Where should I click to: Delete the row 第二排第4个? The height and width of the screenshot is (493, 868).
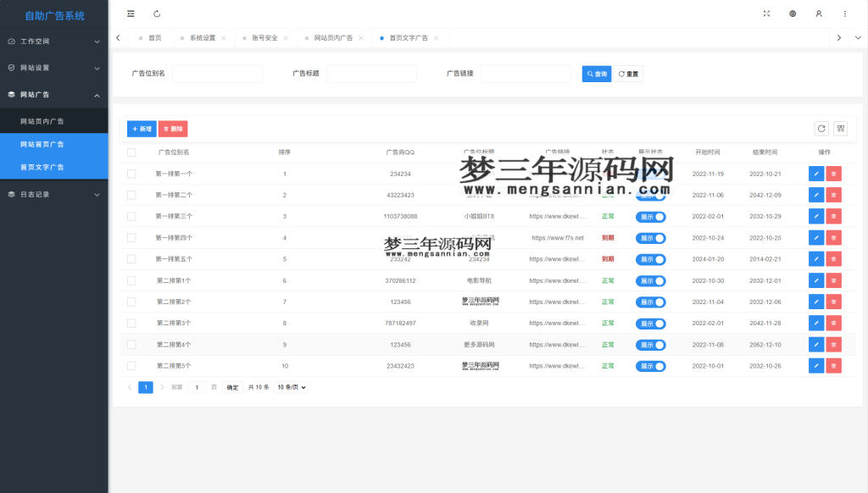coord(834,345)
